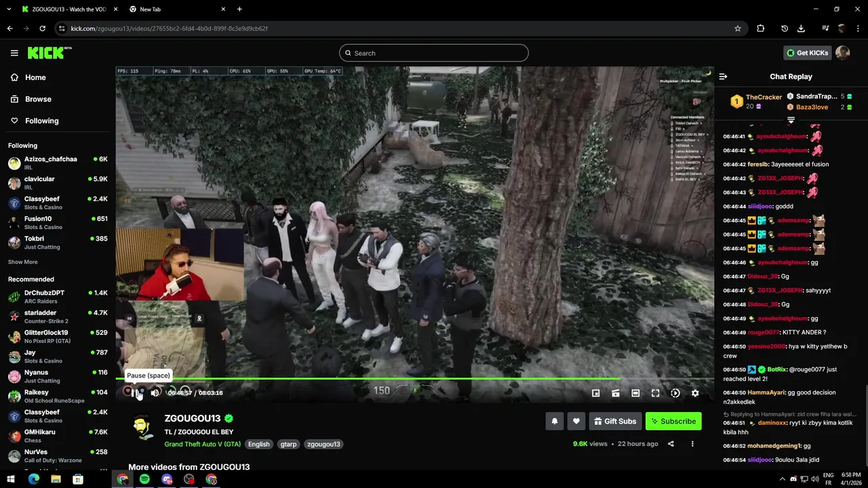The width and height of the screenshot is (868, 488).
Task: Open clavicular channel in Following
Action: click(58, 183)
